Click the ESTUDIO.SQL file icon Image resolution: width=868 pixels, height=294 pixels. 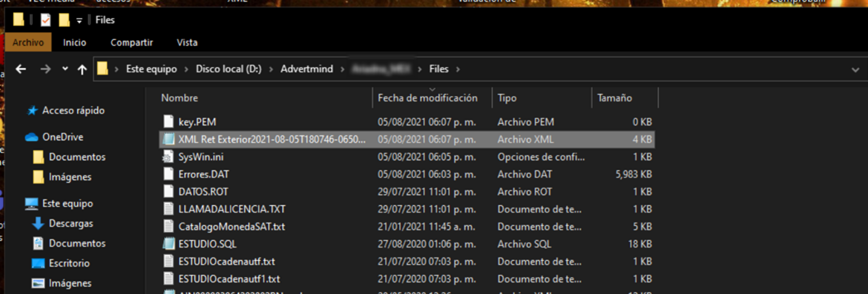pos(169,243)
